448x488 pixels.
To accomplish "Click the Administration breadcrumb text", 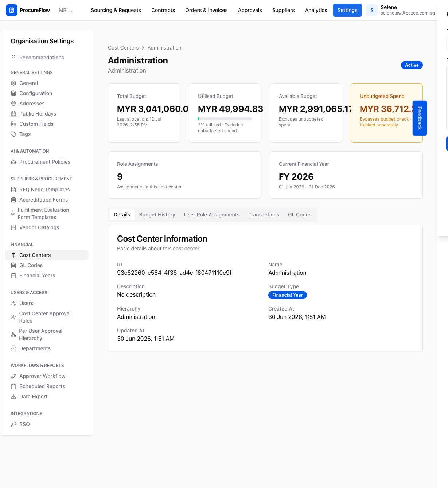I will tap(164, 48).
